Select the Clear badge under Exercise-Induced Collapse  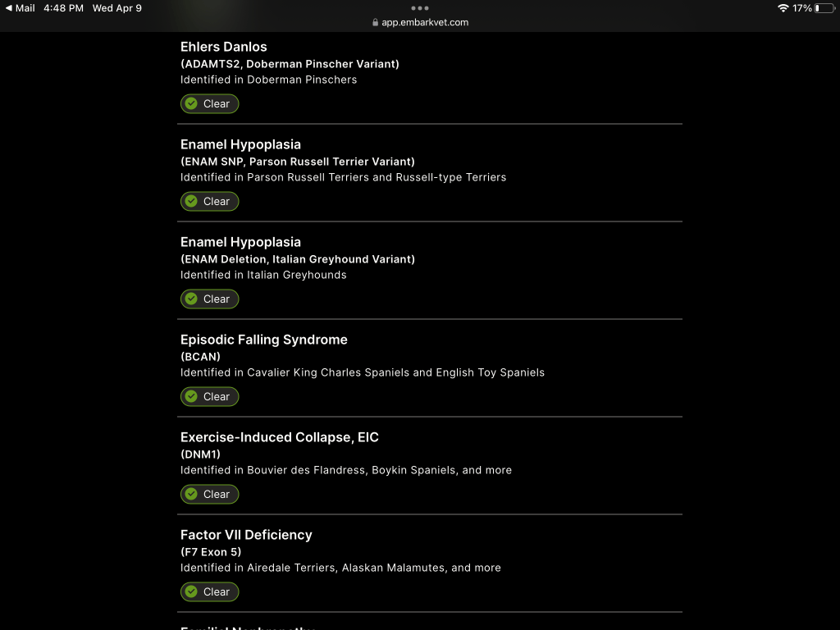(x=216, y=495)
